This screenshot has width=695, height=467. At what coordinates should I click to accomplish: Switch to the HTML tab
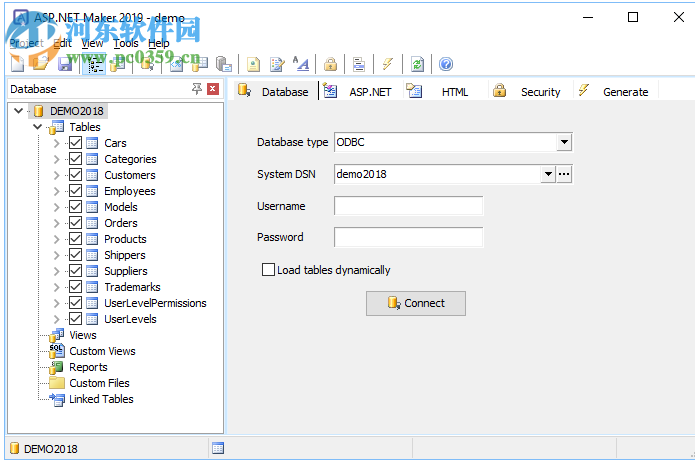[445, 91]
